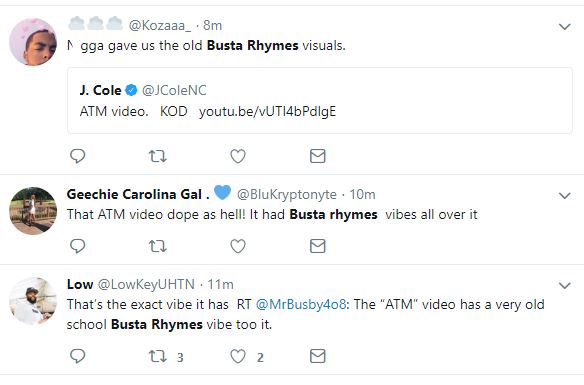584x385 pixels.
Task: Like the @Kozaaa_ tweet with heart icon
Action: pos(238,156)
